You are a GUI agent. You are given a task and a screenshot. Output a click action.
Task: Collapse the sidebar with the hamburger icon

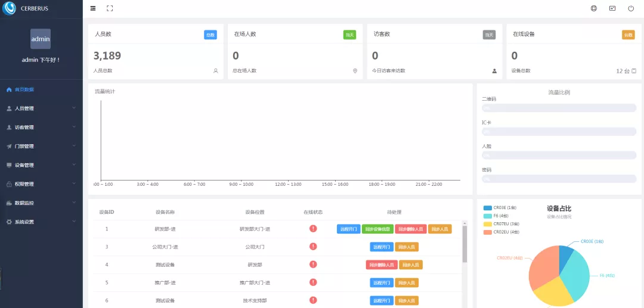point(92,8)
